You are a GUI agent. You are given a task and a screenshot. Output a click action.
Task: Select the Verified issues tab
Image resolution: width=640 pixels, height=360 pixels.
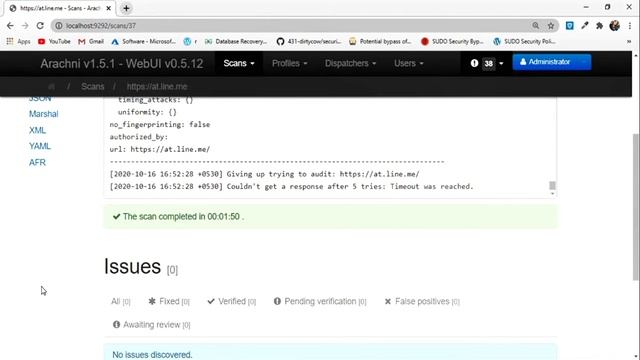(x=231, y=301)
